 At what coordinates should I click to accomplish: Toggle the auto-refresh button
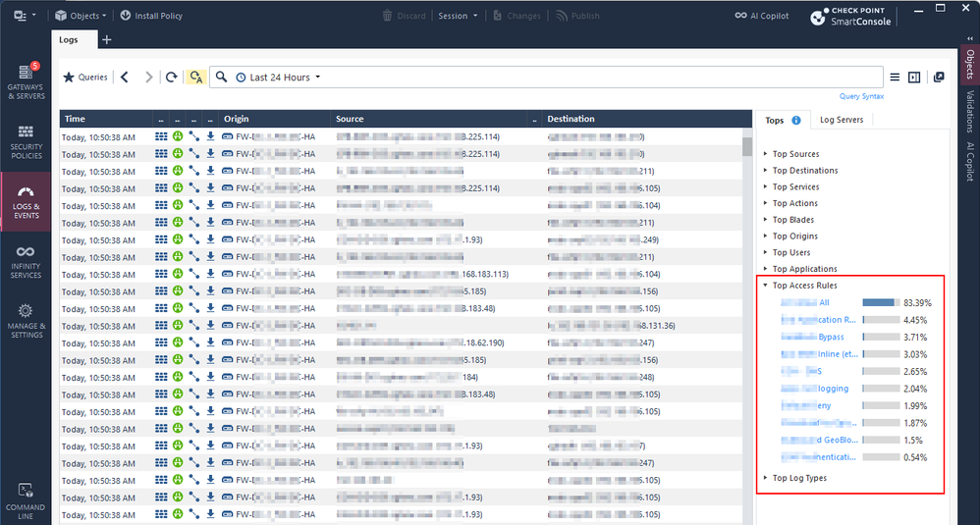196,78
